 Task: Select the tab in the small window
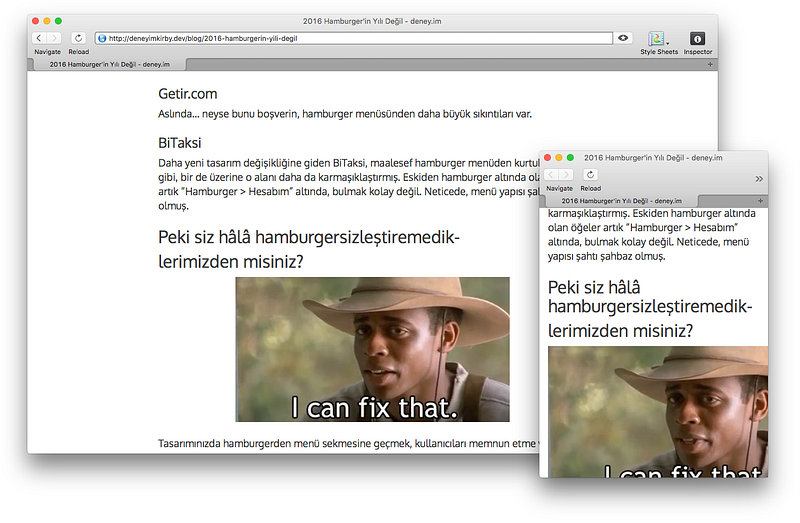coord(621,201)
